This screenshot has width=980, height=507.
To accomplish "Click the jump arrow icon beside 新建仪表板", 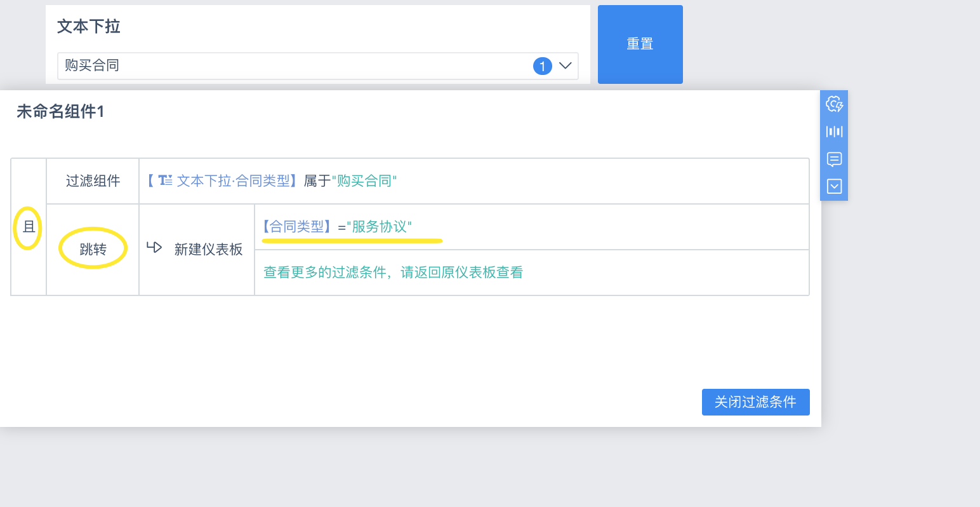I will pos(154,247).
